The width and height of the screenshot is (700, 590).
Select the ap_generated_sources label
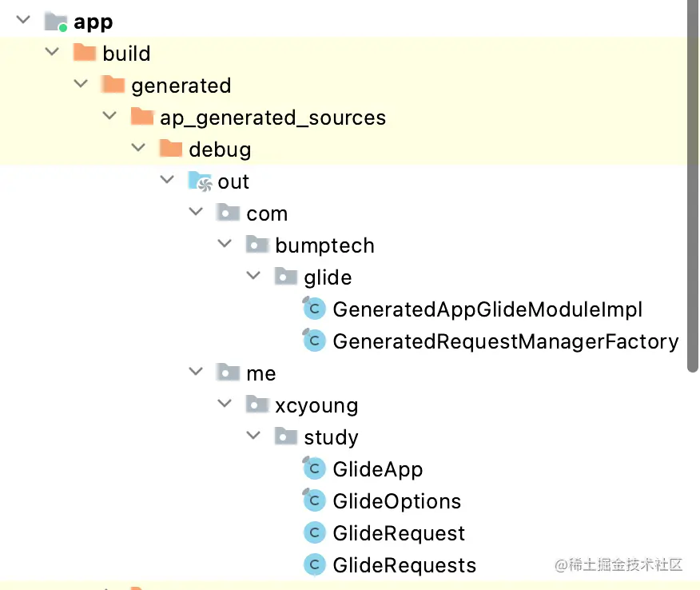(272, 118)
